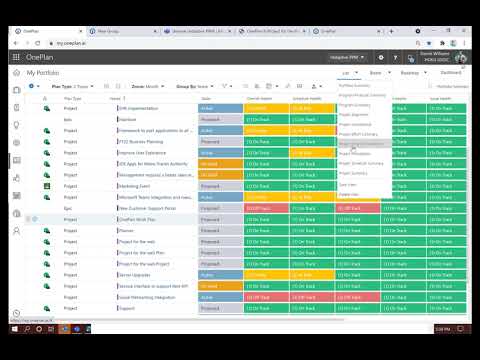Expand the List view dropdown arrow
The image size is (480, 360).
tap(356, 73)
